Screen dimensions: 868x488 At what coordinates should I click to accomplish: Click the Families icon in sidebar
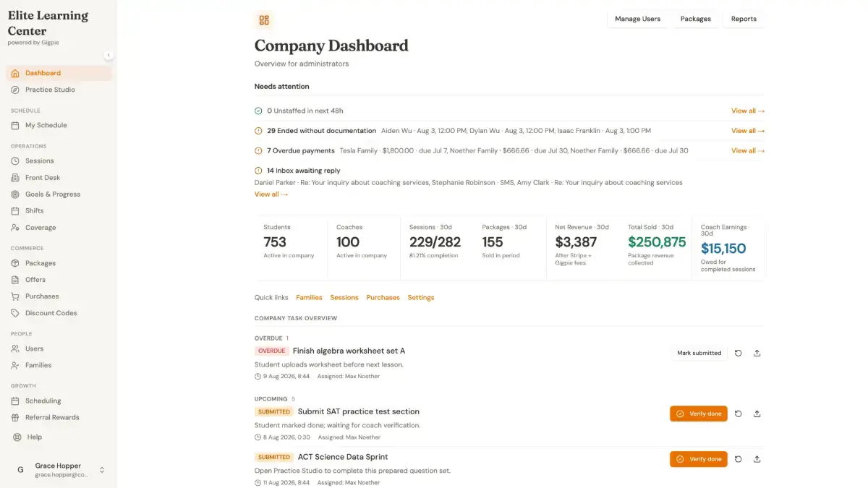point(15,365)
